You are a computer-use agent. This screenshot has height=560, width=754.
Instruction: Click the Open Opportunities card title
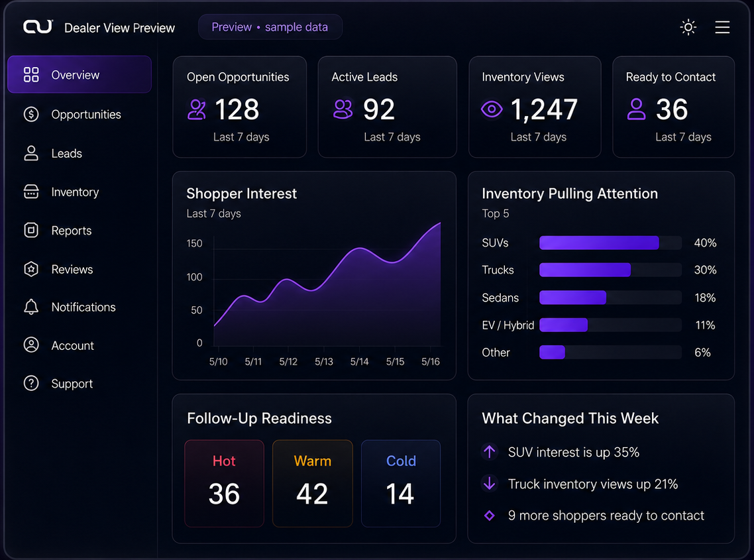(x=238, y=77)
